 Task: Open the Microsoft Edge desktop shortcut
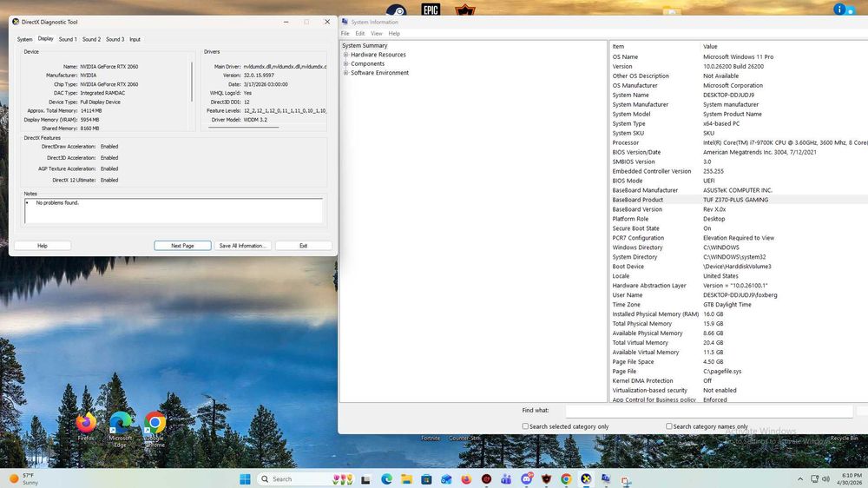(x=120, y=429)
